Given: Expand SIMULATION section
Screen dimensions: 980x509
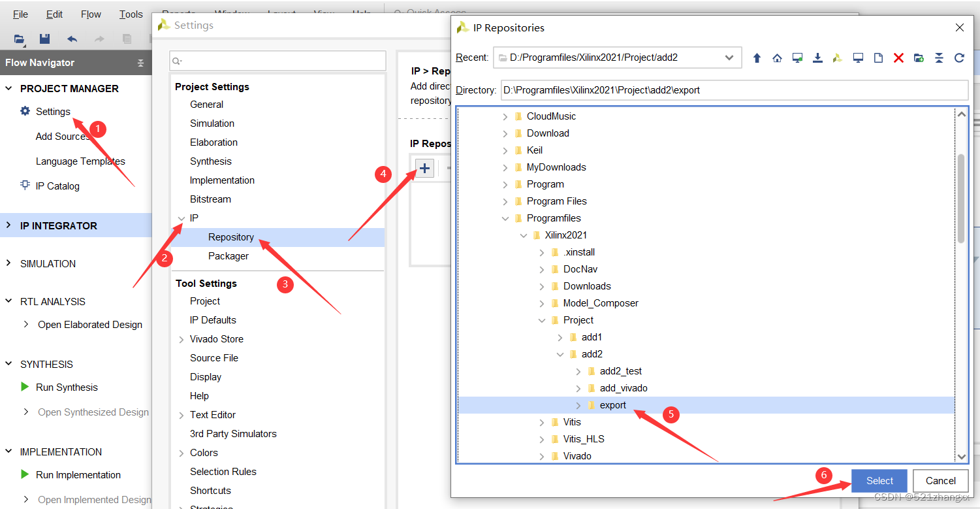Looking at the screenshot, I should click(x=8, y=263).
